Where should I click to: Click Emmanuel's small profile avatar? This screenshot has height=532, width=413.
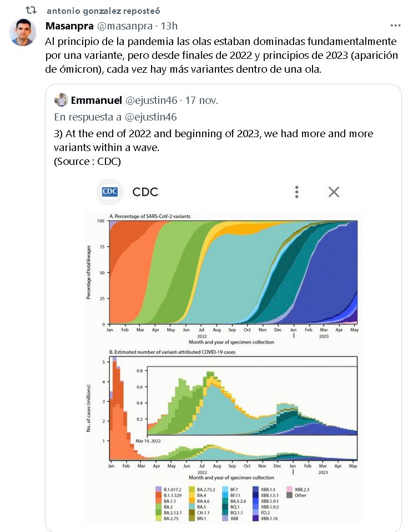62,100
